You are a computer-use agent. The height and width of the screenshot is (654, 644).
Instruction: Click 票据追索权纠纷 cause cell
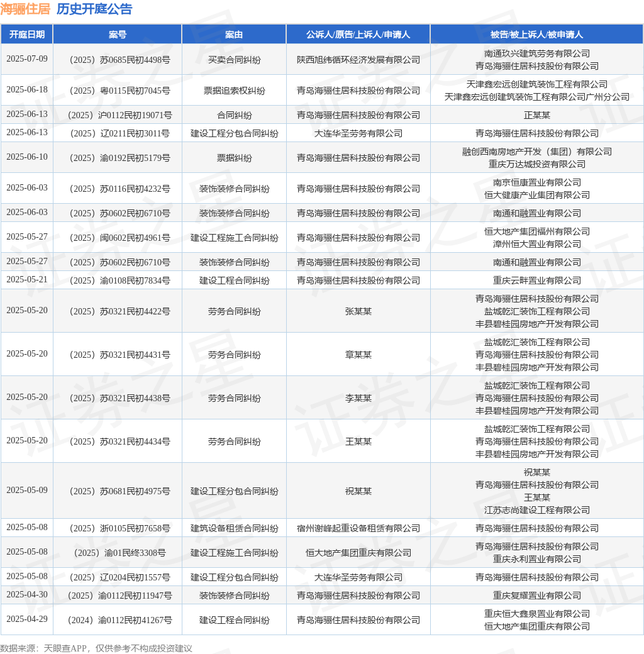pos(234,91)
